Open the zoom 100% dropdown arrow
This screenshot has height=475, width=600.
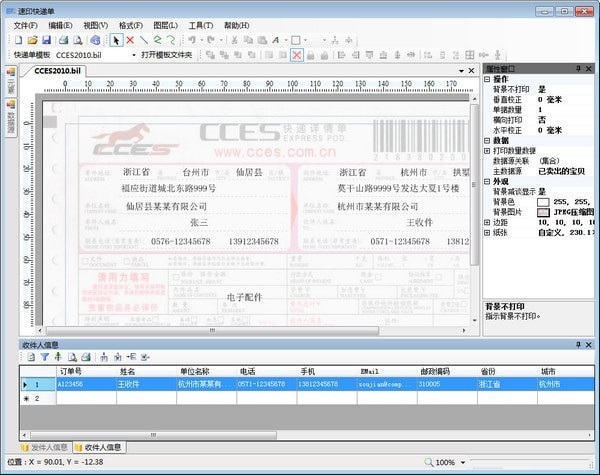pos(463,463)
